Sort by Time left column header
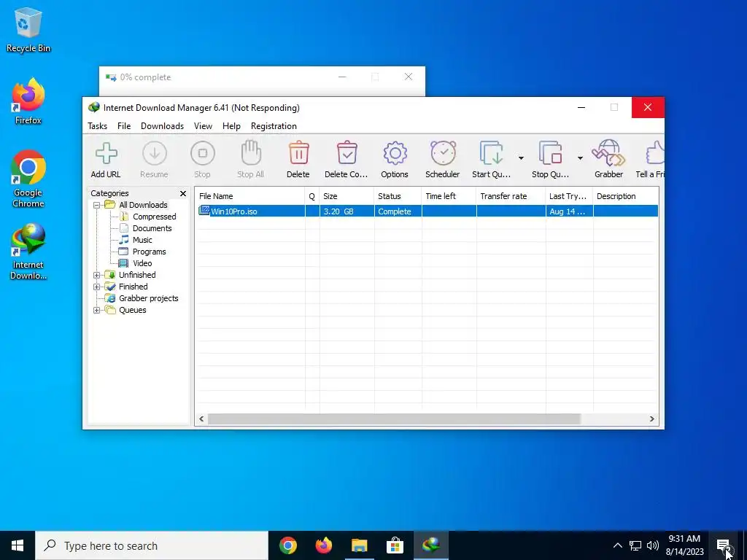747x560 pixels. [449, 196]
